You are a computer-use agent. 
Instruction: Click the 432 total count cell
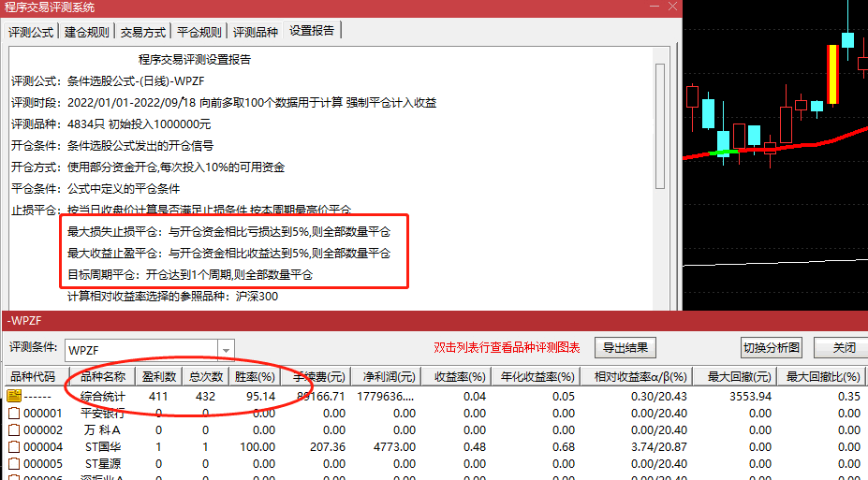(205, 397)
